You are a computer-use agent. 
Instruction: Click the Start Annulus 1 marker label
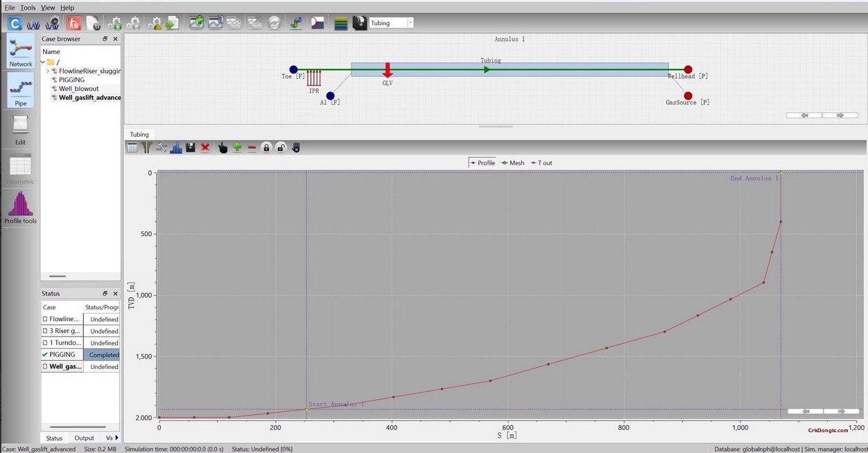tap(336, 404)
